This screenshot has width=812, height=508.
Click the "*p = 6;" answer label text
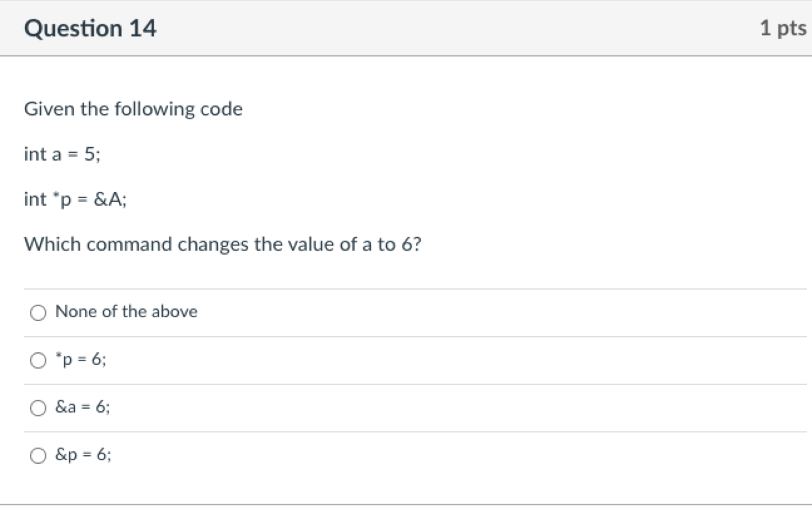(81, 360)
